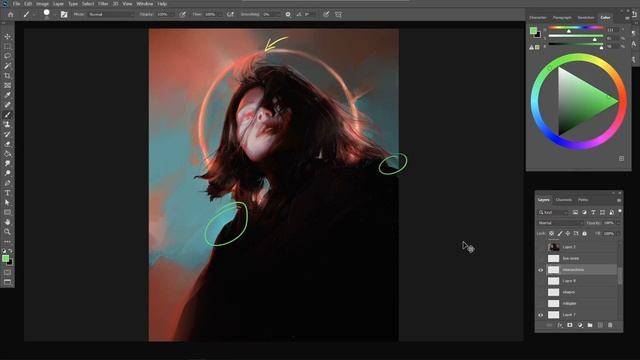The height and width of the screenshot is (360, 640).
Task: Switch to the Paragraph tab
Action: tap(562, 18)
